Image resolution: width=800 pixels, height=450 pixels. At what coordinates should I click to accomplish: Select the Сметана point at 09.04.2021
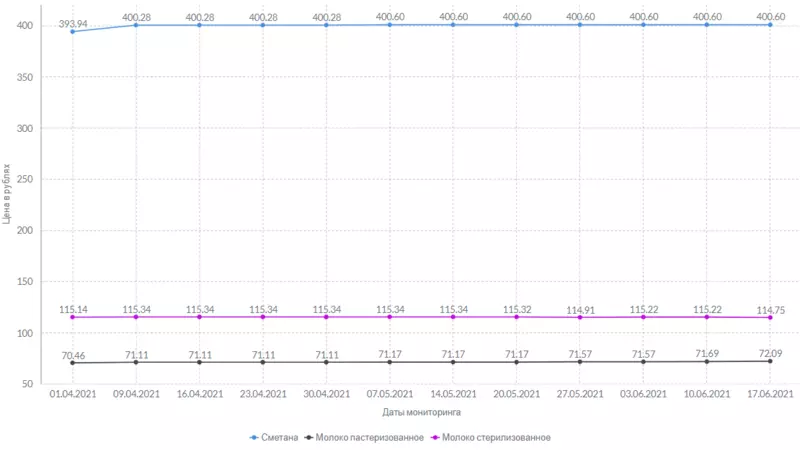click(136, 24)
